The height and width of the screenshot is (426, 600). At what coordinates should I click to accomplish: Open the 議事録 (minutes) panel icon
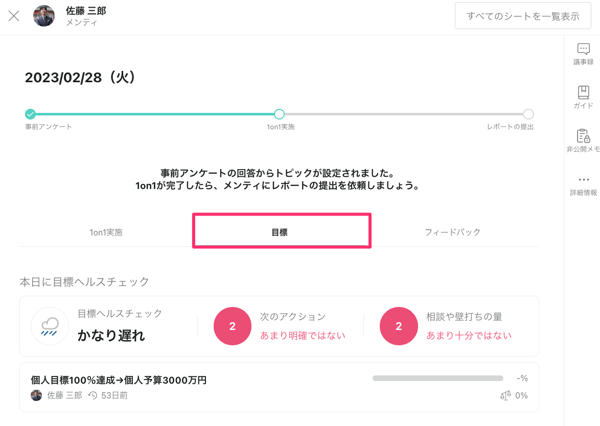[x=583, y=49]
